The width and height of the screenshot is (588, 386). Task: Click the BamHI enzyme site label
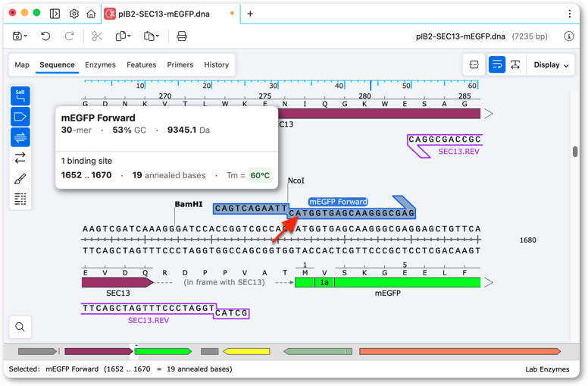pyautogui.click(x=188, y=204)
